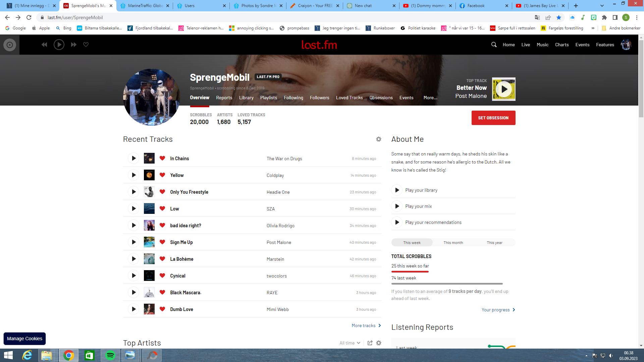The height and width of the screenshot is (362, 644).
Task: Click the player's love heart icon
Action: pos(86,45)
